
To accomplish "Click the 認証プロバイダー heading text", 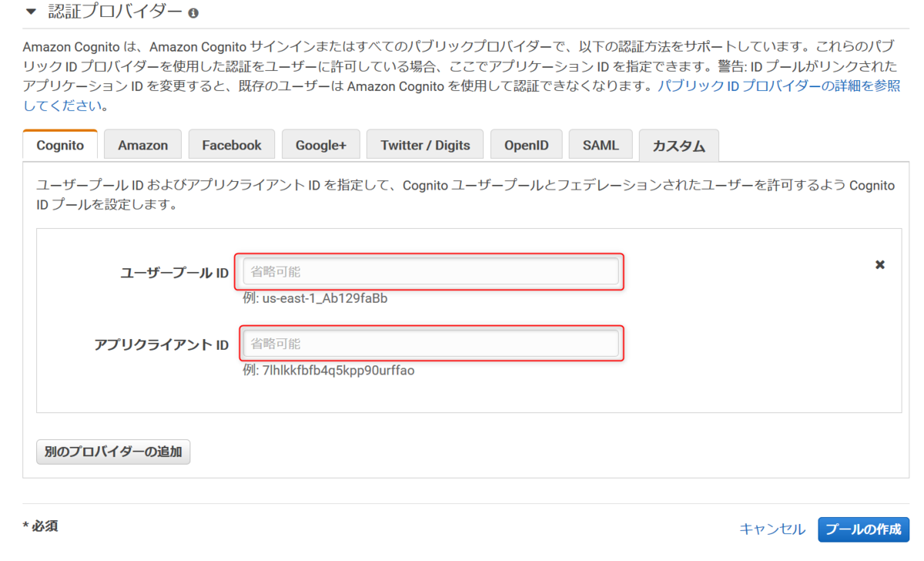I will tap(115, 12).
